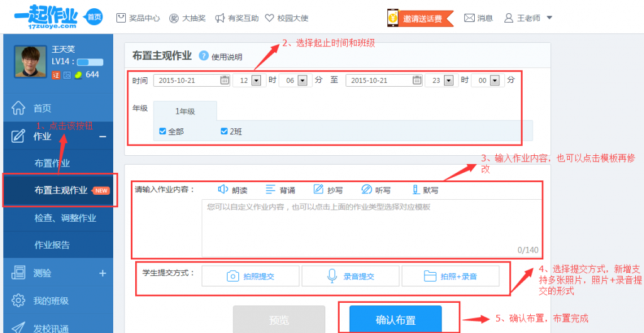Choose the 默写 write-from-memory template

425,190
